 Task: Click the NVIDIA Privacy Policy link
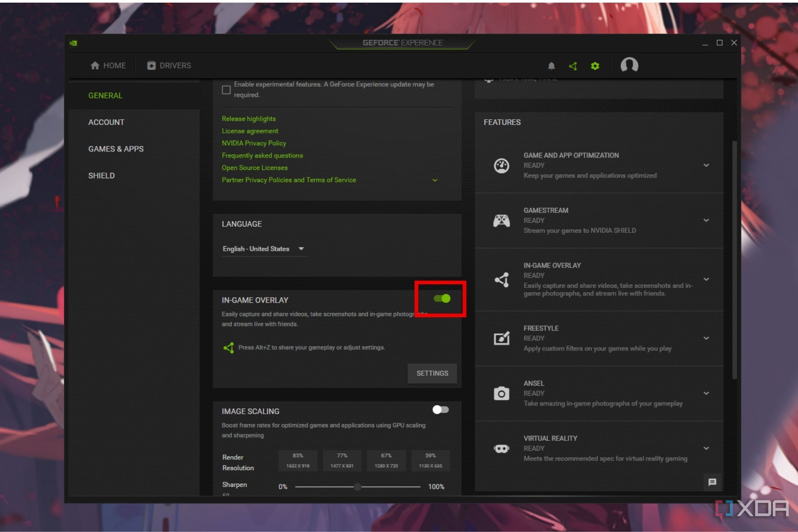click(x=253, y=143)
